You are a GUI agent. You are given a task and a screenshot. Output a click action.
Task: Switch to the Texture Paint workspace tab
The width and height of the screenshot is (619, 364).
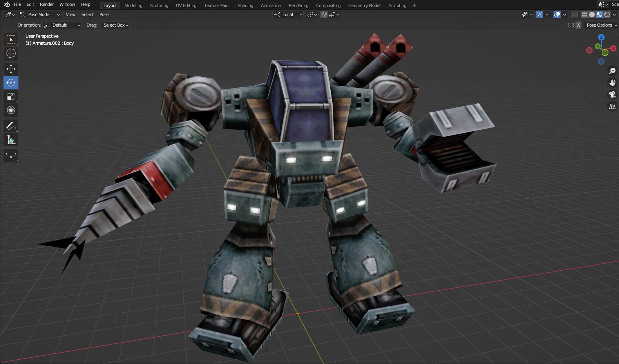pyautogui.click(x=217, y=5)
